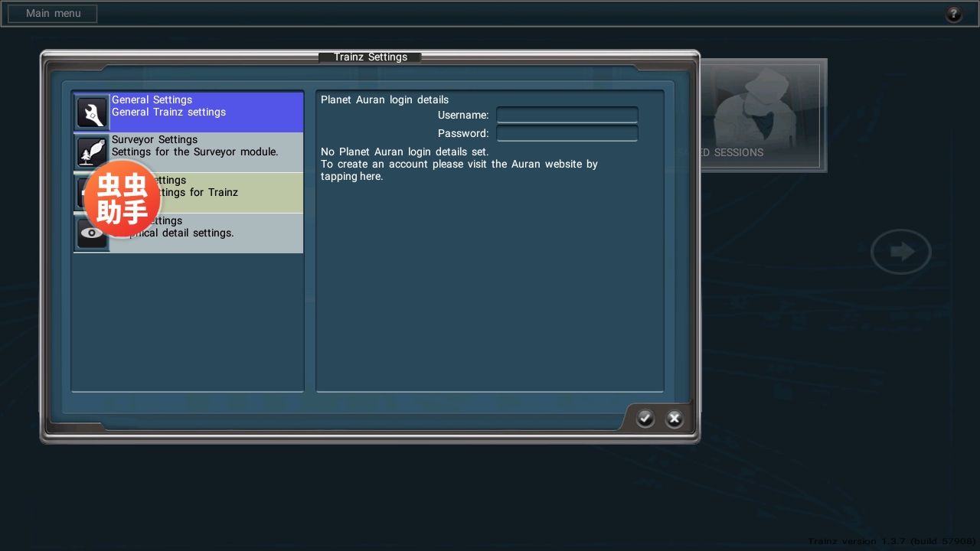Open the Surveyor Settings category
Viewport: 980px width, 551px height.
pos(188,152)
